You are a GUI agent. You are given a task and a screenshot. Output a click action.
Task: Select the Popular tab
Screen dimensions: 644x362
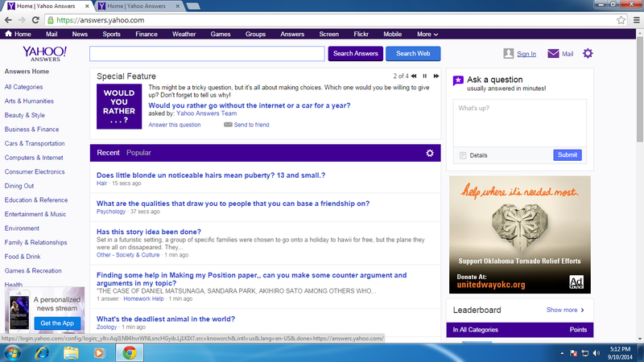point(138,153)
